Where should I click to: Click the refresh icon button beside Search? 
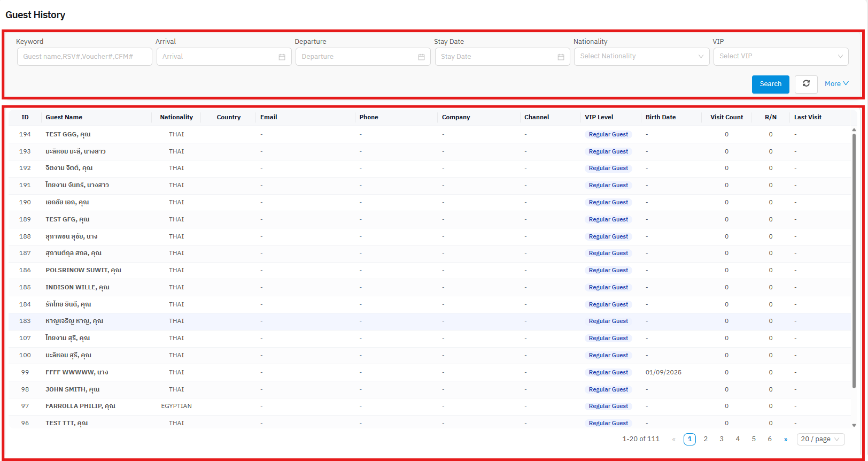click(806, 84)
